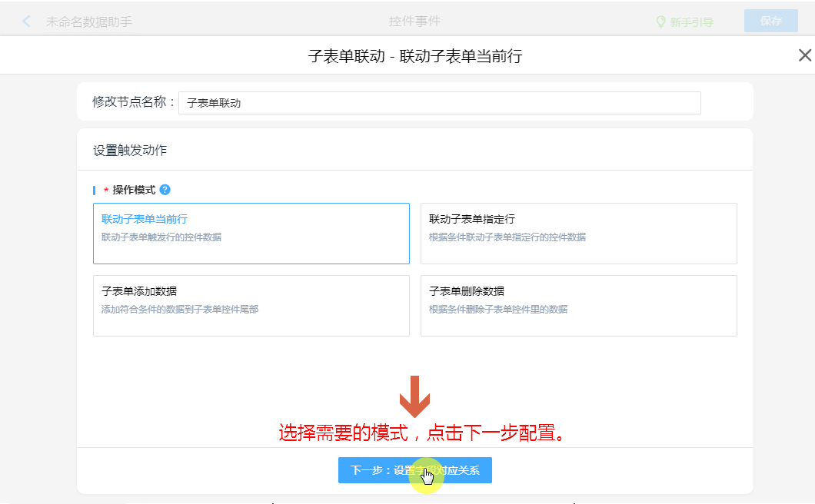
Task: Click the back arrow in top bar
Action: (x=27, y=22)
